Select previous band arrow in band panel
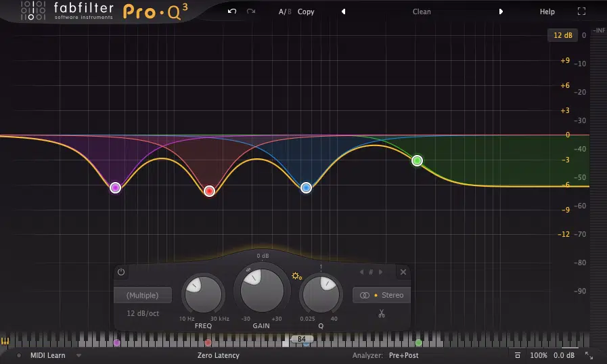 pos(361,272)
